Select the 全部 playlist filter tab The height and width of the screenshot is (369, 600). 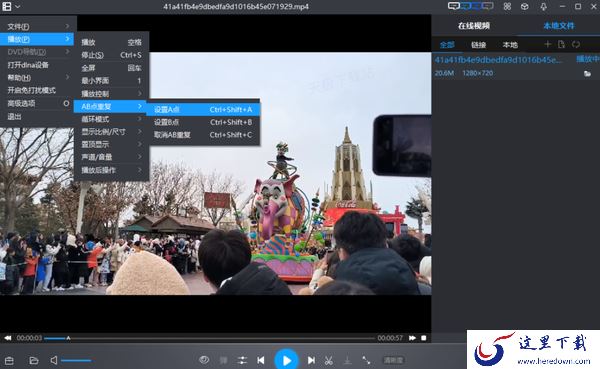click(x=447, y=45)
